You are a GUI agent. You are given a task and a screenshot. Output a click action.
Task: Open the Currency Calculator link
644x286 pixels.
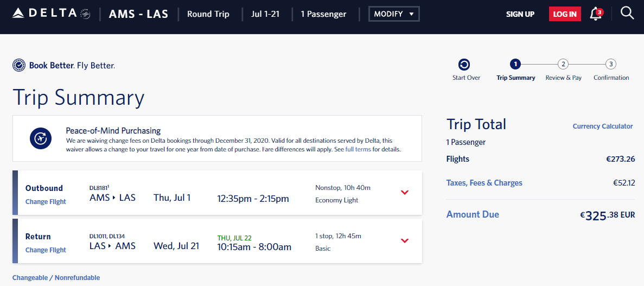coord(603,126)
